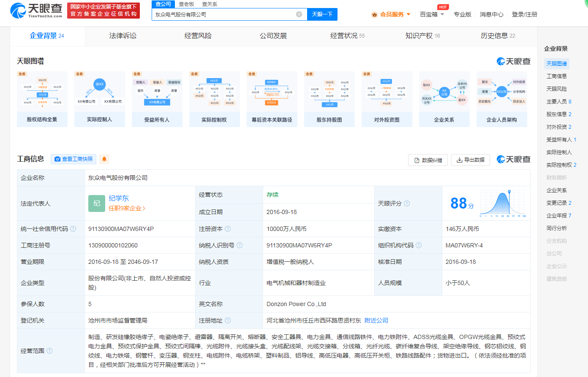The image size is (588, 377).
Task: Select the 企业背景 tab
Action: coord(47,36)
